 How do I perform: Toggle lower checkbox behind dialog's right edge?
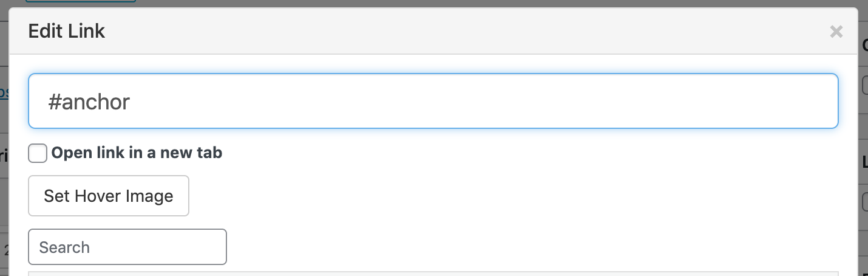point(864,201)
